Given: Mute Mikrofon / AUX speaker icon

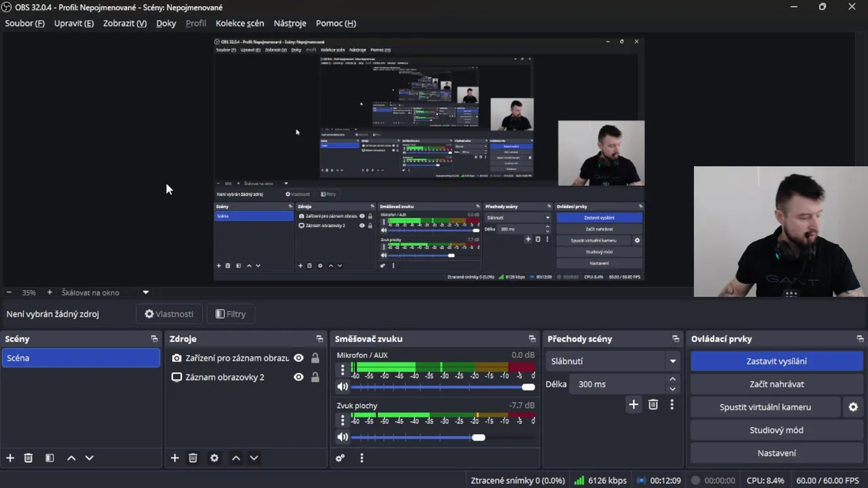Looking at the screenshot, I should coord(342,387).
